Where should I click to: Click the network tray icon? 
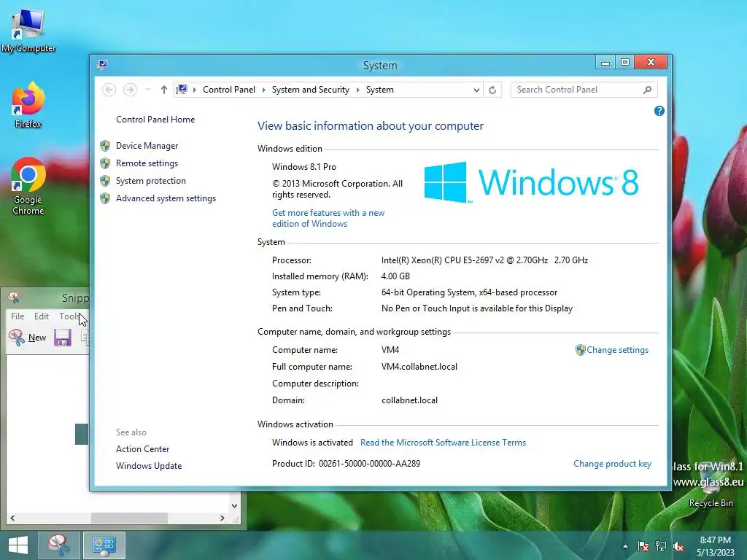point(661,546)
